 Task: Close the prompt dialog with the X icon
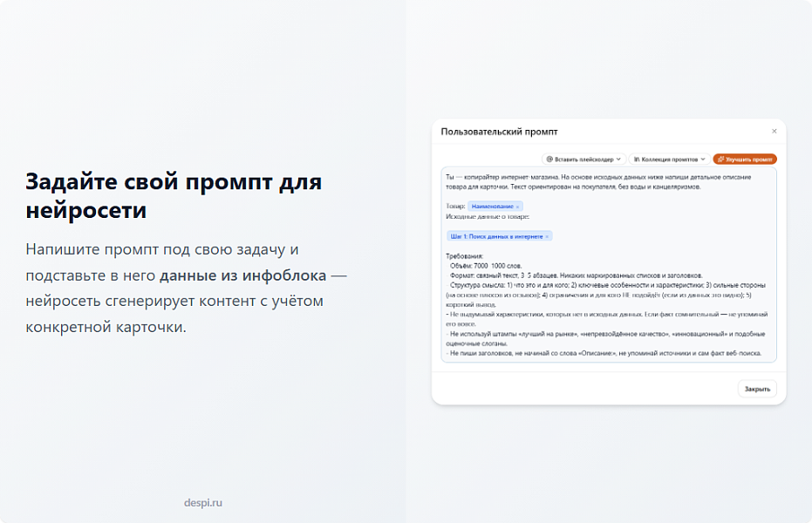[774, 132]
